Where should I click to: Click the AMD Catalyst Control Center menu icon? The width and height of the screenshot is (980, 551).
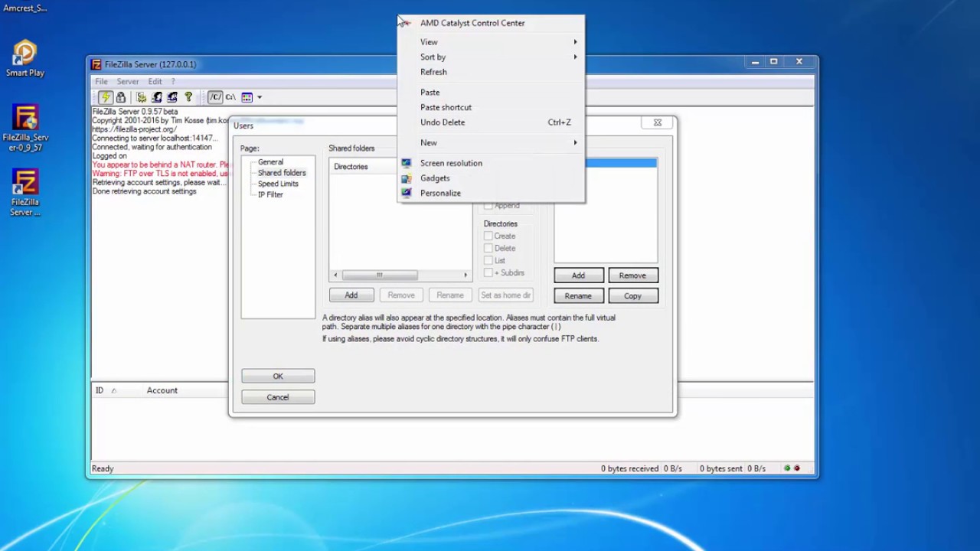[x=406, y=23]
